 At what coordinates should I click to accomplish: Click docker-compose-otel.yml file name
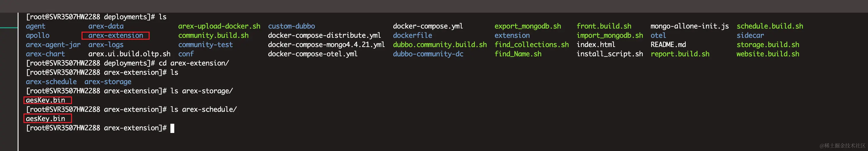[312, 54]
